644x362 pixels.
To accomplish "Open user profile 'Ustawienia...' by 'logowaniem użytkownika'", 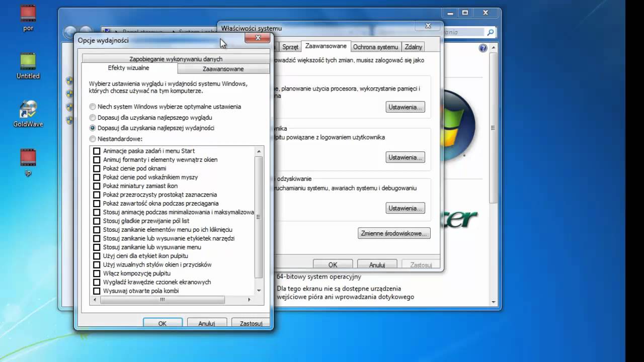I will [x=406, y=157].
